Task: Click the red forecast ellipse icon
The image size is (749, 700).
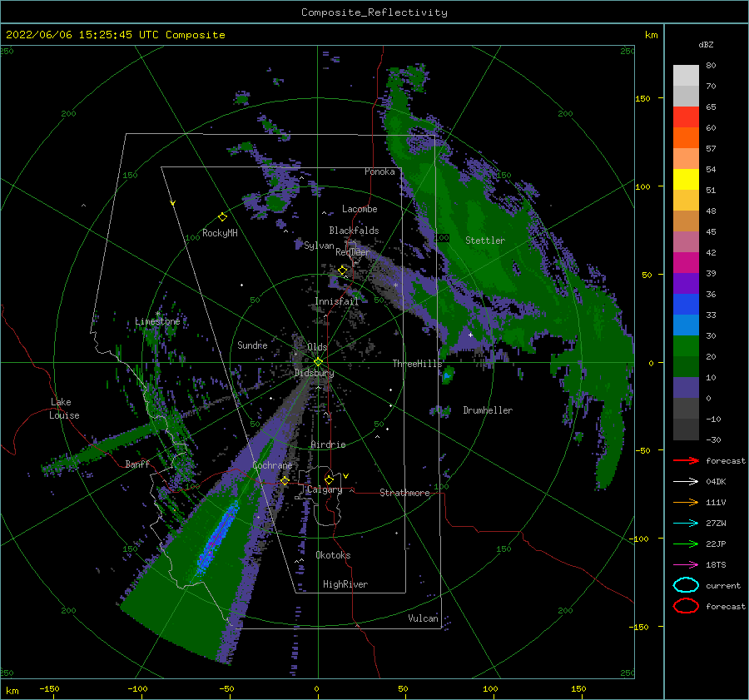Action: point(686,606)
